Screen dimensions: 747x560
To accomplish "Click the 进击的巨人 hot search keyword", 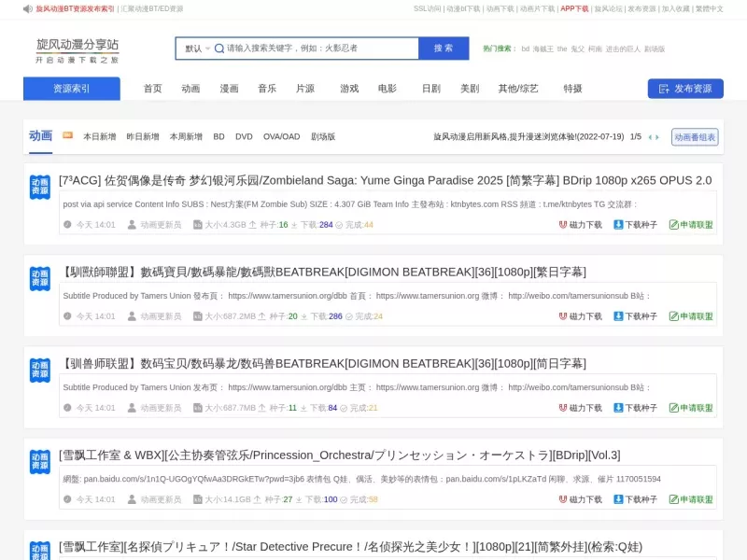I will click(623, 49).
